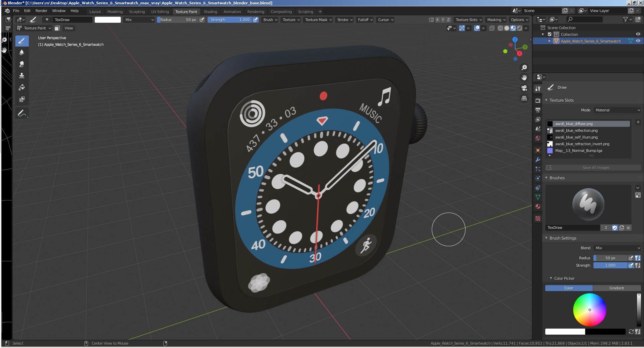Expand Apple_Watch_Series_6_Smartwatch tree item
This screenshot has height=348, width=644.
pyautogui.click(x=549, y=41)
